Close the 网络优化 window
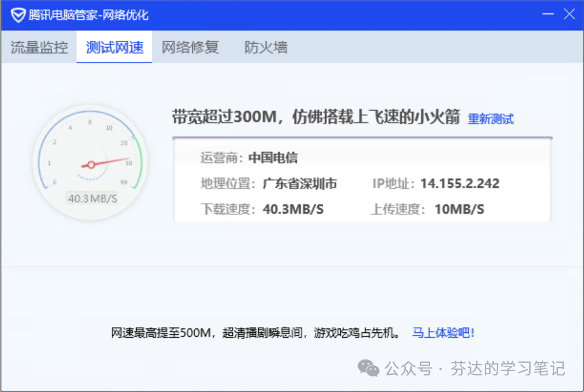Viewport: 584px width, 392px height. (x=569, y=14)
